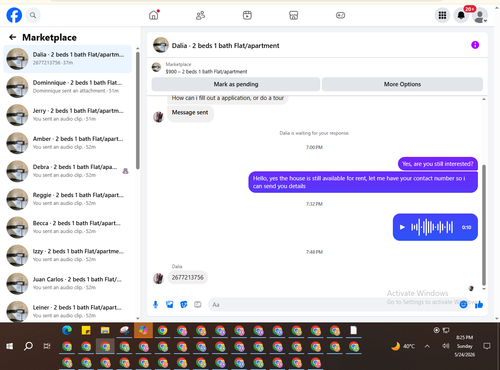
Task: Click the audio clip waveform
Action: [432, 227]
